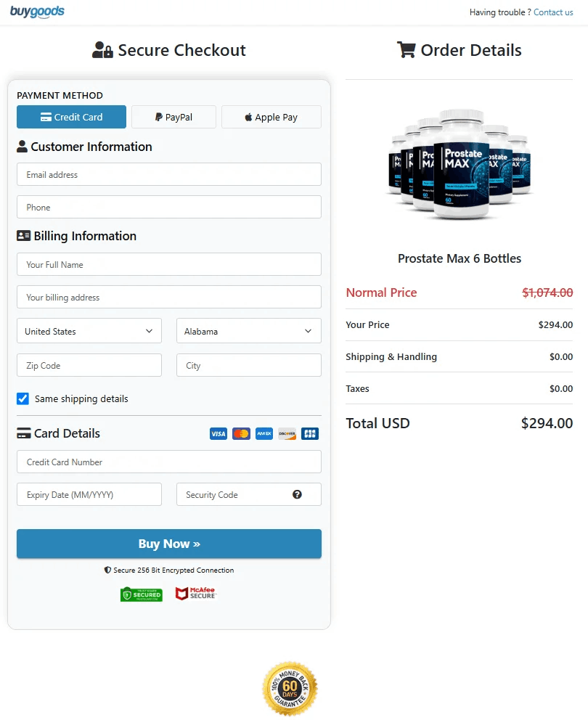Click the Security Code field
Screen dimensions: 588x720
pos(248,494)
